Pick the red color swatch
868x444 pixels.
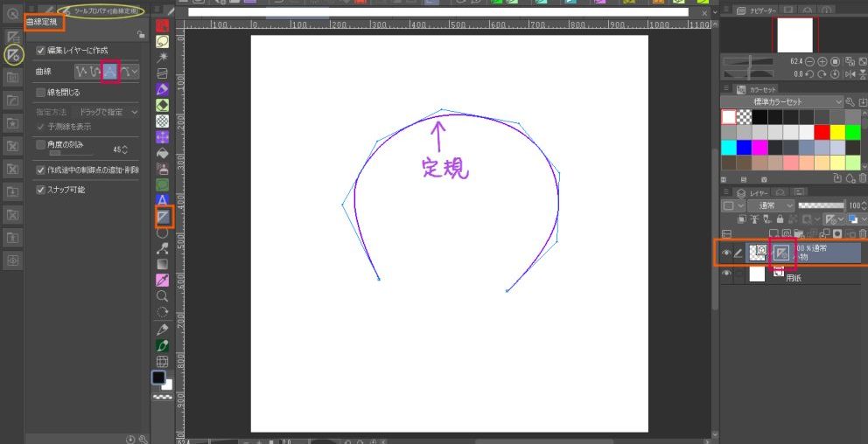point(822,132)
